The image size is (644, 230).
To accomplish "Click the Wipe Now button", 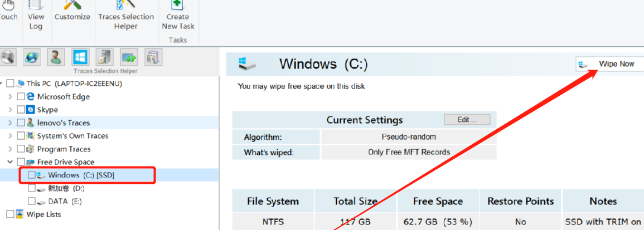I will tap(609, 64).
